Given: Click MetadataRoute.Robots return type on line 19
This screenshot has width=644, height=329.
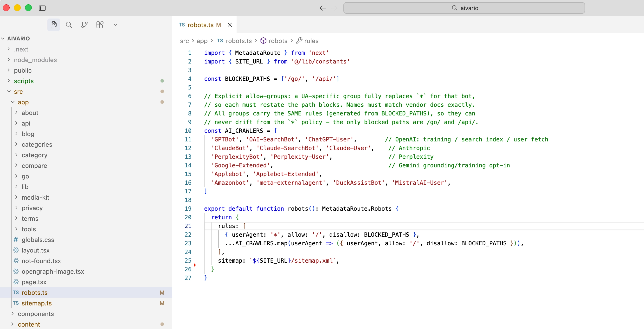Looking at the screenshot, I should 357,209.
